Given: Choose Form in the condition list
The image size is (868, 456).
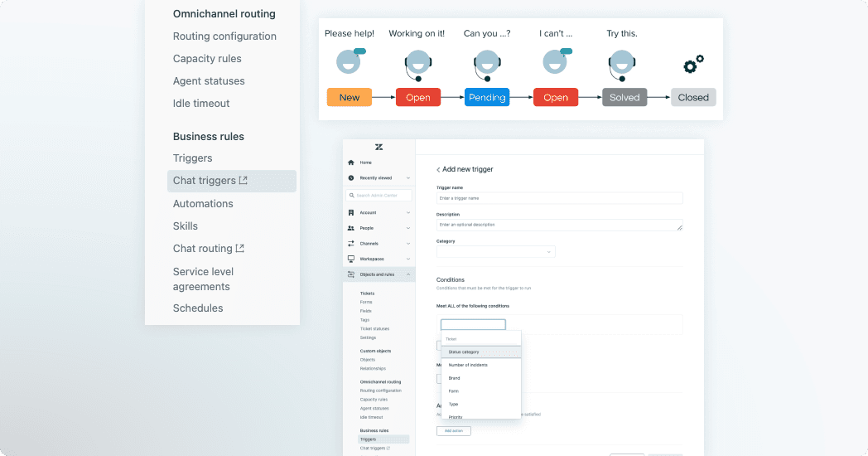Looking at the screenshot, I should click(481, 391).
